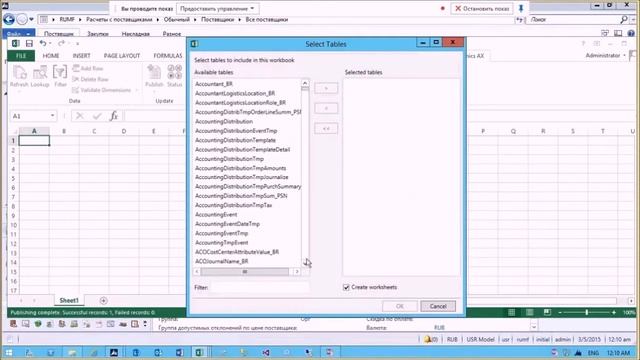Select AccountingDistribution in the Available tables list
Viewport: 640px width, 360px height.
(x=224, y=121)
